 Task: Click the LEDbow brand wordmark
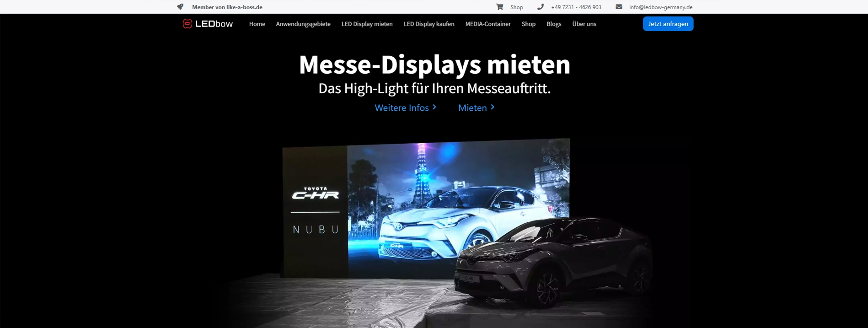pos(214,24)
